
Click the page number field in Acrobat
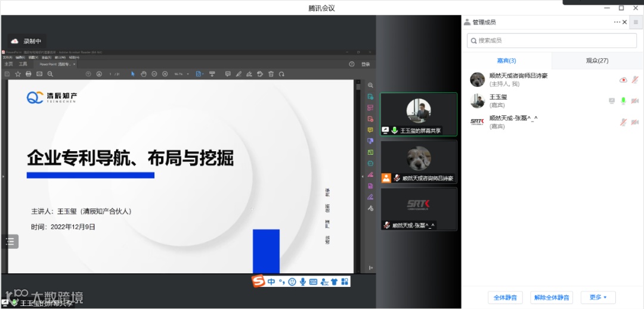click(x=110, y=74)
